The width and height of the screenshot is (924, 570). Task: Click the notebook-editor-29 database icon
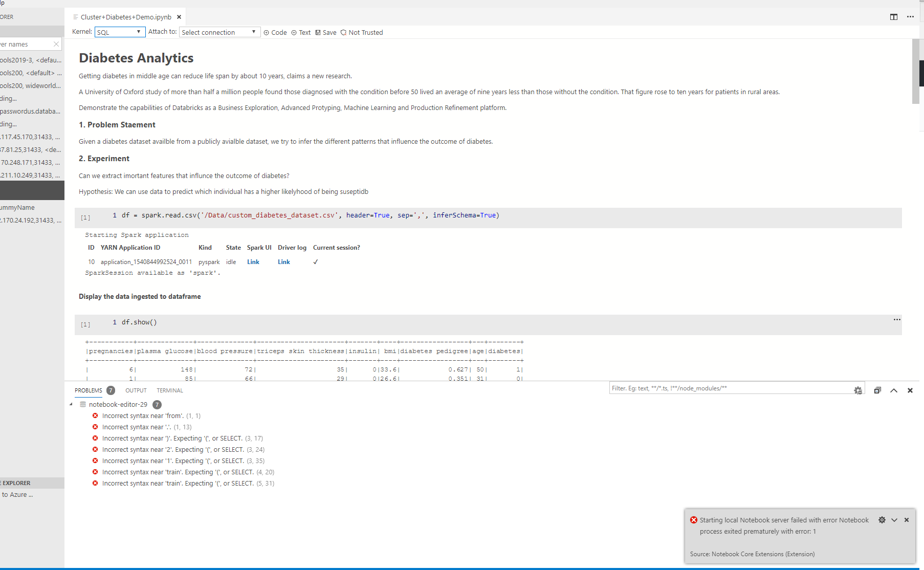(83, 404)
